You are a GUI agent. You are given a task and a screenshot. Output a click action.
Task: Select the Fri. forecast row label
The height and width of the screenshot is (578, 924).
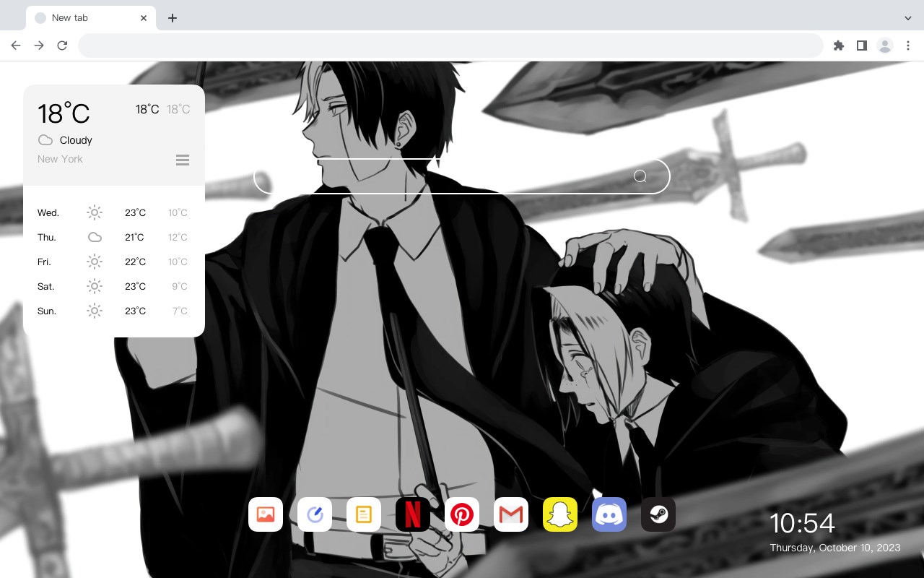(x=44, y=262)
